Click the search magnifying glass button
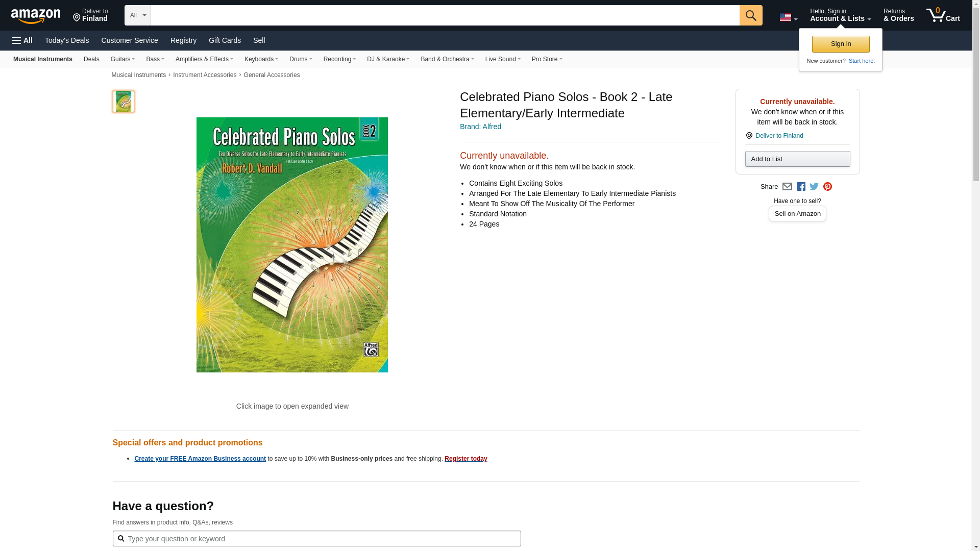Image resolution: width=980 pixels, height=551 pixels. coord(750,15)
